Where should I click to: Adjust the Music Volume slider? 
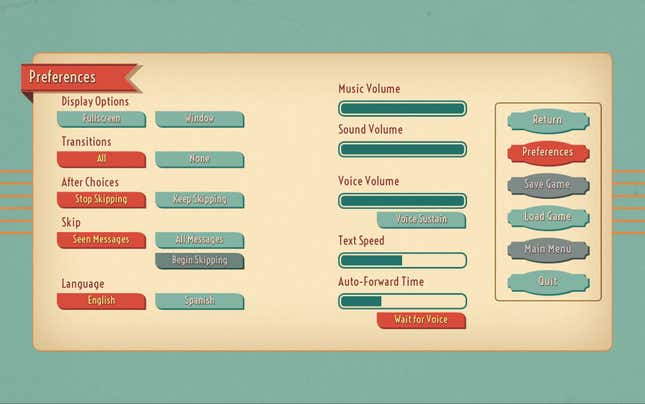(x=402, y=109)
